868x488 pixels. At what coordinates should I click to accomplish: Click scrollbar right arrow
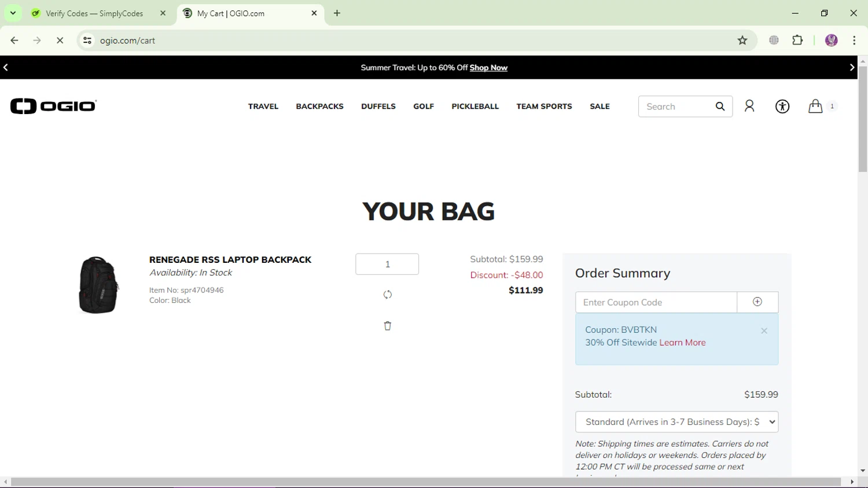(x=852, y=482)
